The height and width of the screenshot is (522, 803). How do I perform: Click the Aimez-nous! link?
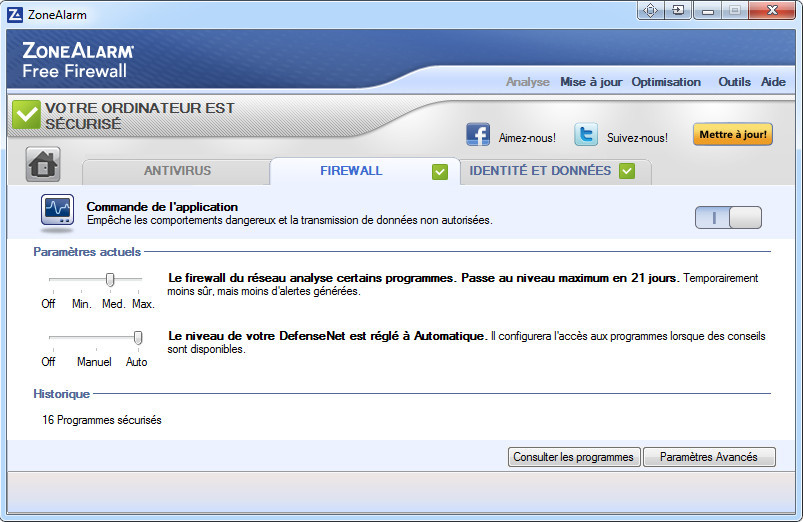point(527,138)
